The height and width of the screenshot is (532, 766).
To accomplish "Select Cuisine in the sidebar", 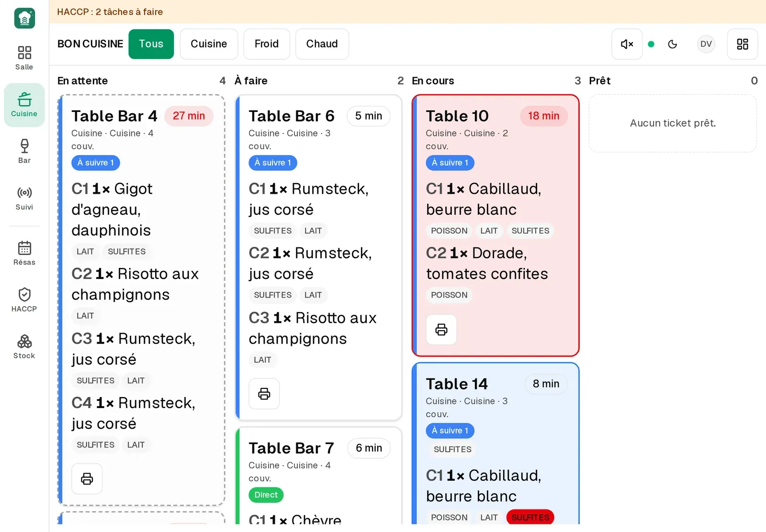I will [x=24, y=105].
